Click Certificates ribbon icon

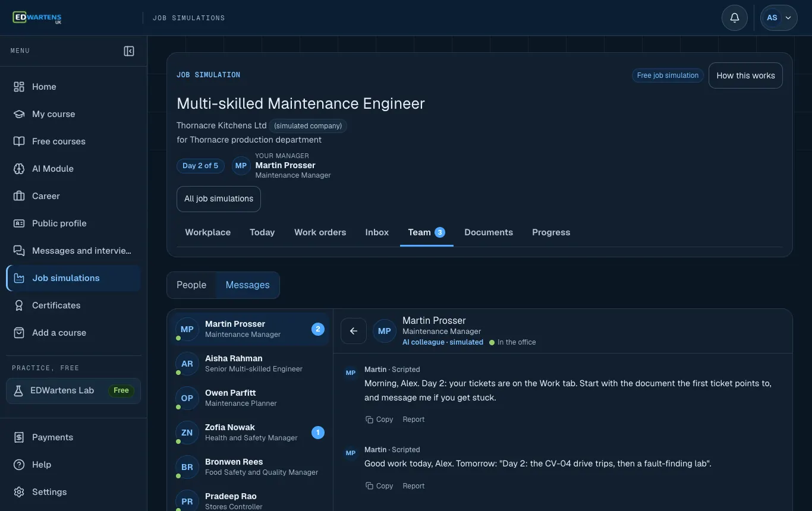19,305
